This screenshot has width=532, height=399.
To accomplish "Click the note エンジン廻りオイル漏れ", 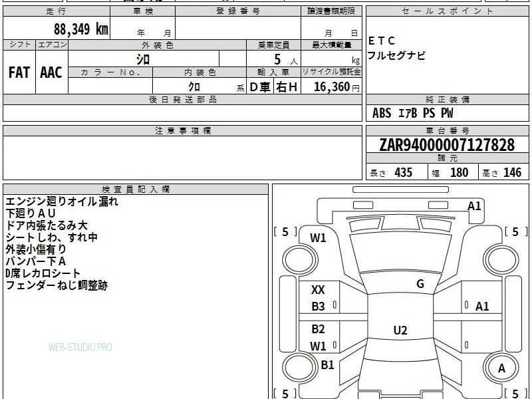I will pyautogui.click(x=62, y=201).
